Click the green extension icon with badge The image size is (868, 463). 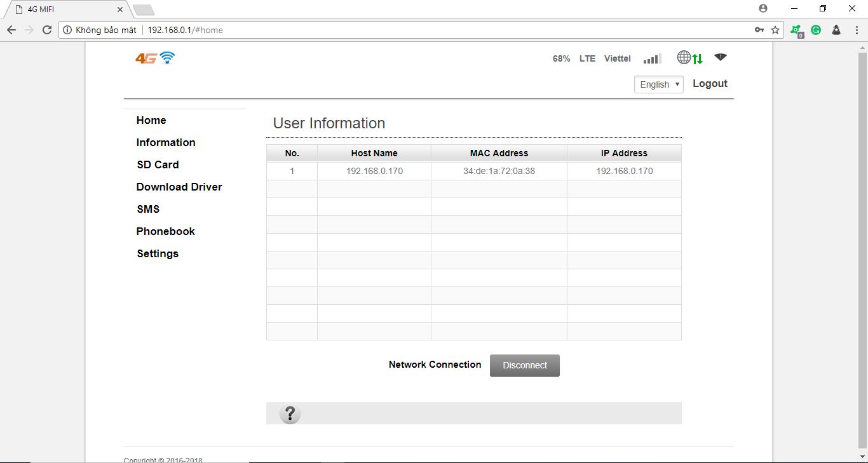click(797, 30)
